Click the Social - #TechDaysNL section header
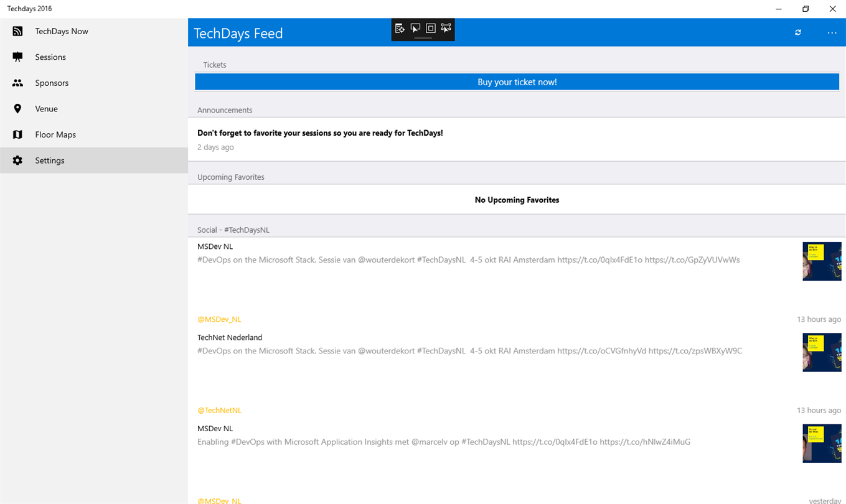 233,230
